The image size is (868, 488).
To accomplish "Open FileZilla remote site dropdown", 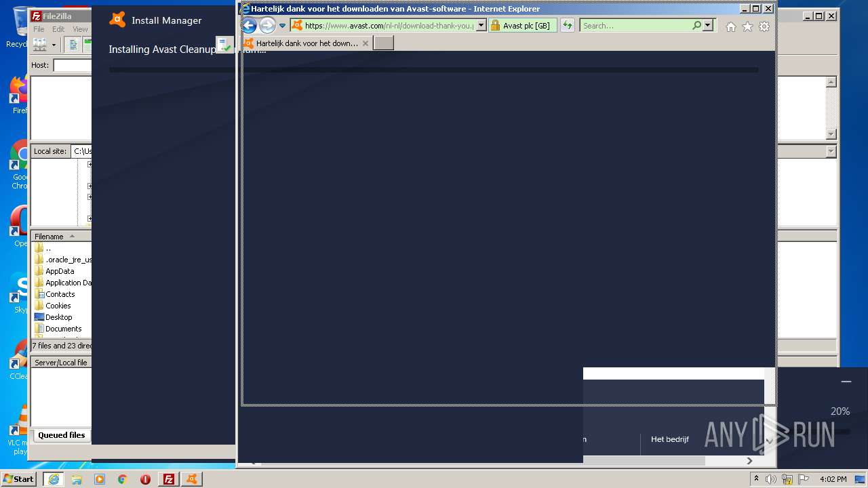I will (831, 152).
